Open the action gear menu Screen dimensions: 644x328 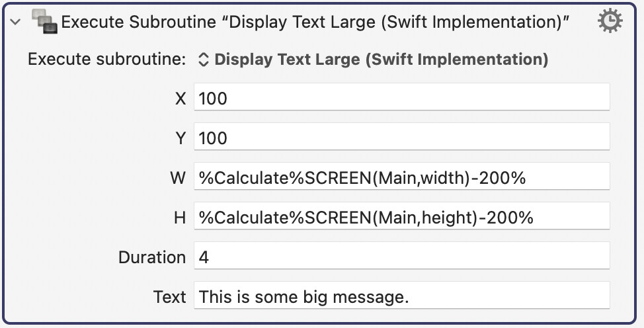pyautogui.click(x=609, y=22)
